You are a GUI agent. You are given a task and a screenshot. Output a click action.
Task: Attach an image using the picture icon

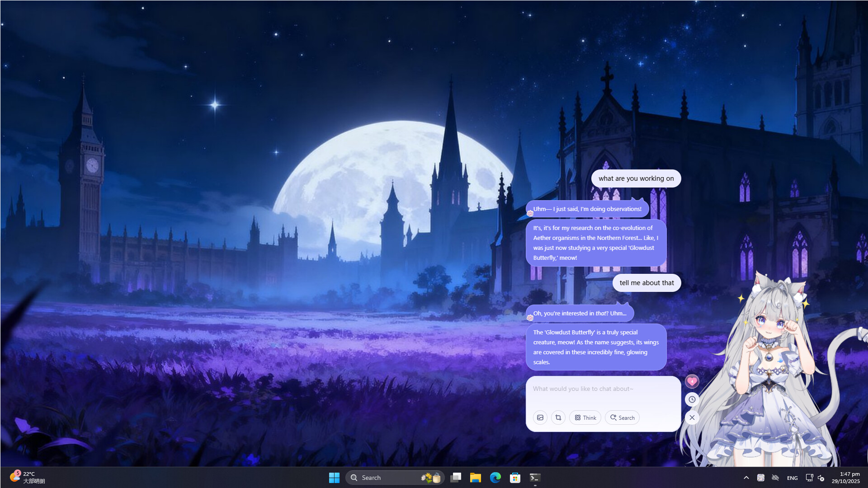[x=540, y=418]
